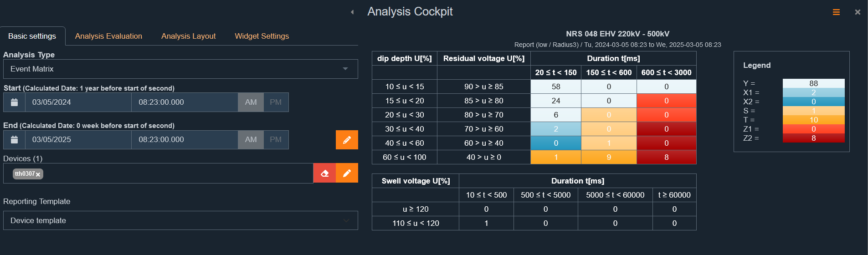Viewport: 868px width, 255px height.
Task: Click the Start time field 08:23:00.000
Action: (184, 102)
